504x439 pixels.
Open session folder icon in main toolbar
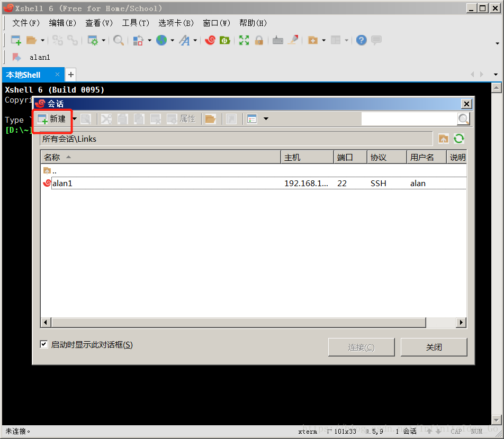click(31, 40)
